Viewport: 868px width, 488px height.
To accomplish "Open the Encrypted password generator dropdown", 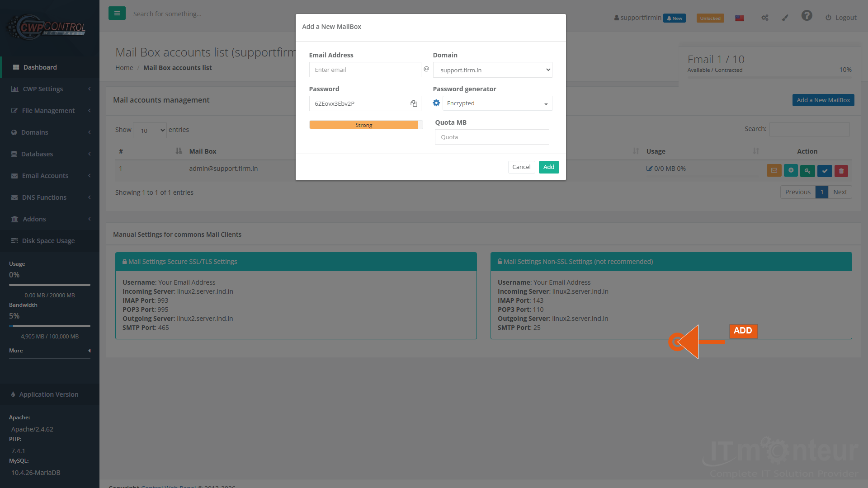I will tap(497, 103).
